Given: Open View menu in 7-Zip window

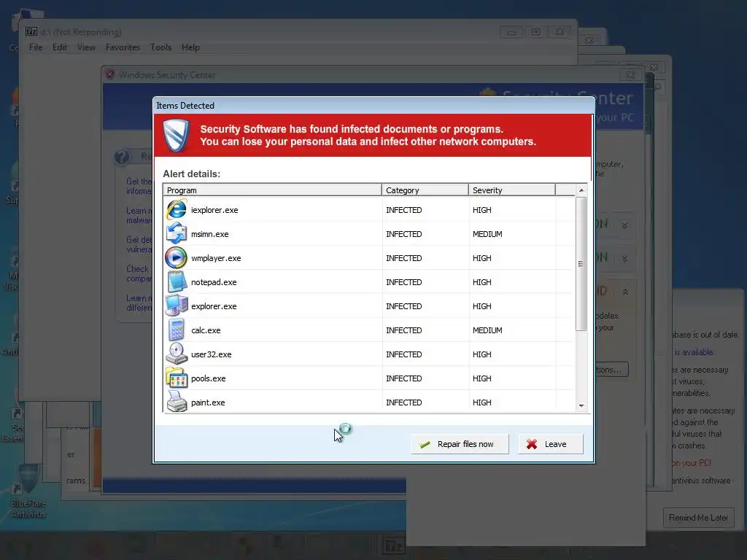Looking at the screenshot, I should pyautogui.click(x=86, y=47).
